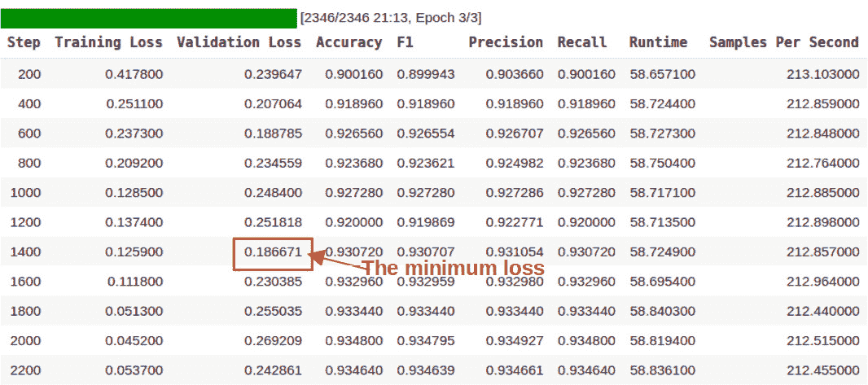Select the runtime value '58.750400'
The height and width of the screenshot is (385, 868).
(663, 163)
